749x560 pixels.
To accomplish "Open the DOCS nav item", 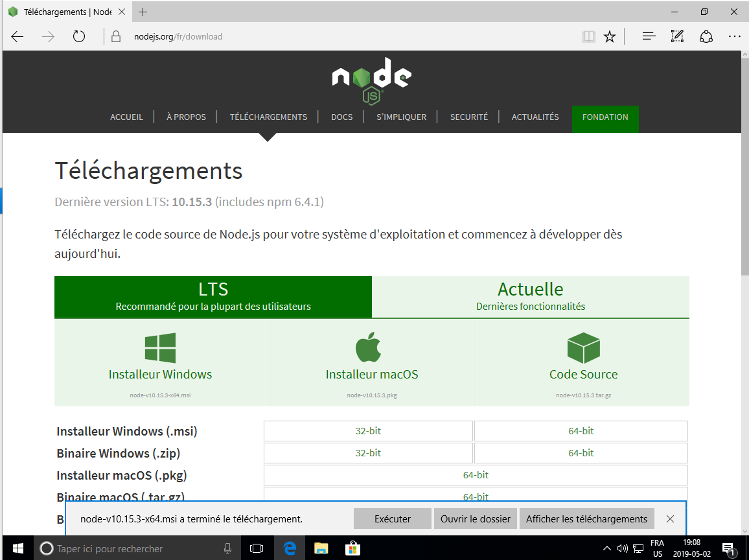I will [x=342, y=117].
